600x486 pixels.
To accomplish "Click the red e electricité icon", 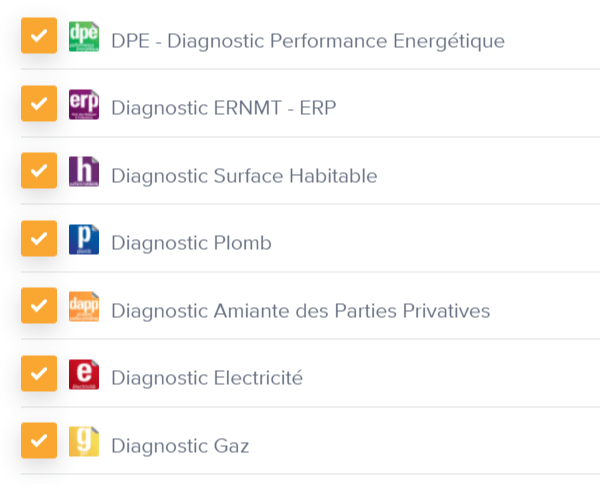I will tap(84, 374).
